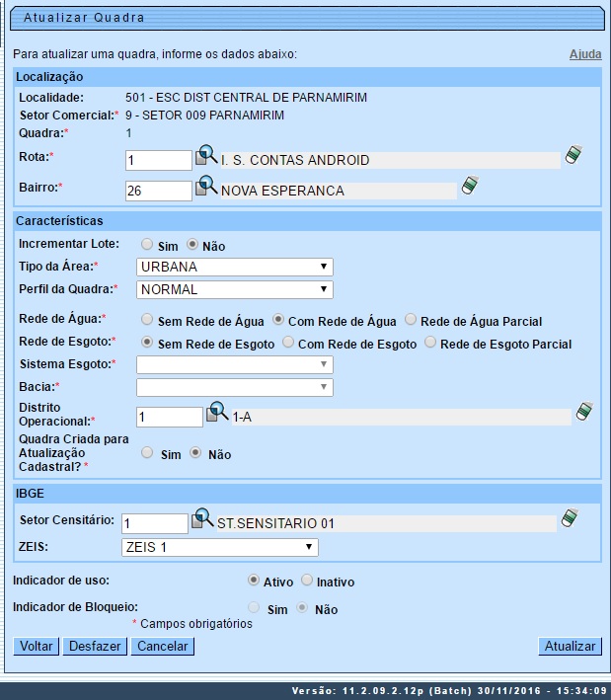Open the Bairro search magnifier icon
This screenshot has height=700, width=611.
coord(206,187)
